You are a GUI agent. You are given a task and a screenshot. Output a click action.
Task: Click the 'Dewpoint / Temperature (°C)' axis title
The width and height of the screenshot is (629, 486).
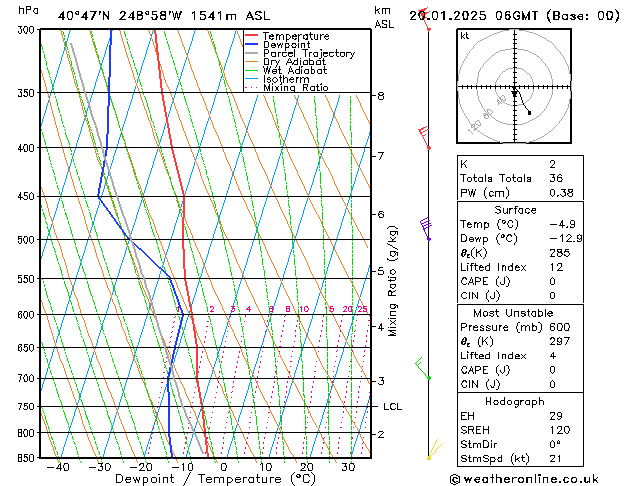tap(215, 479)
